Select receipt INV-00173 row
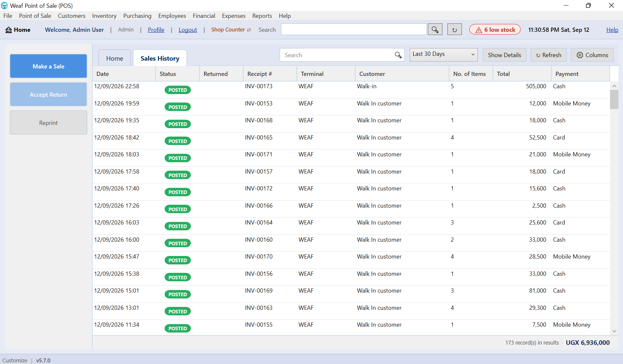The height and width of the screenshot is (364, 623). point(351,90)
